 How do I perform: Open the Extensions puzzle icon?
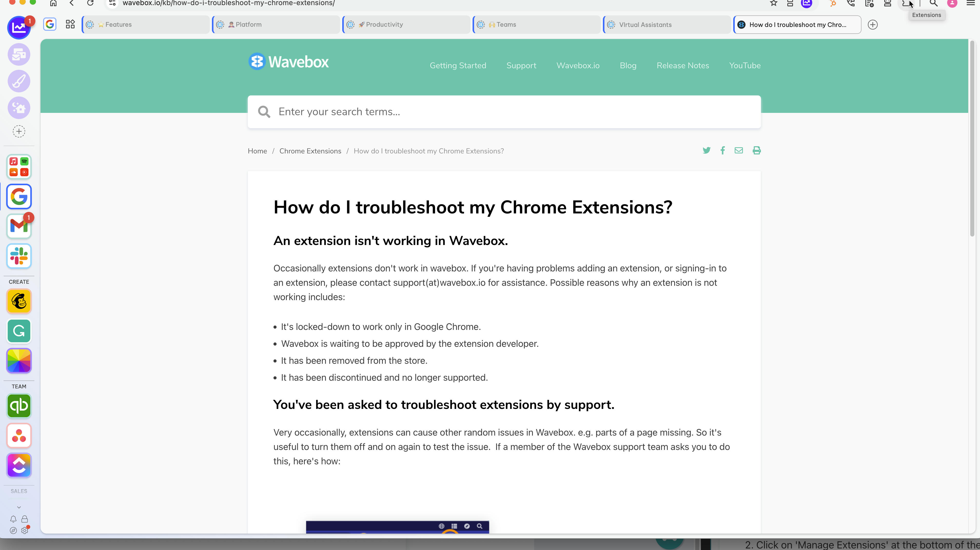(906, 3)
